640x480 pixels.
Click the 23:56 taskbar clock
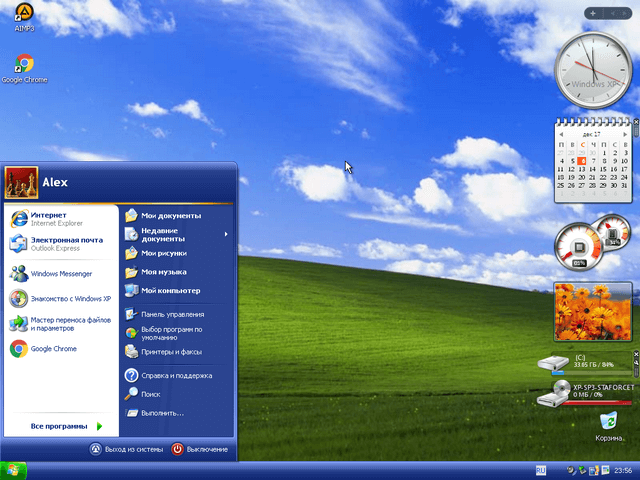click(x=623, y=471)
